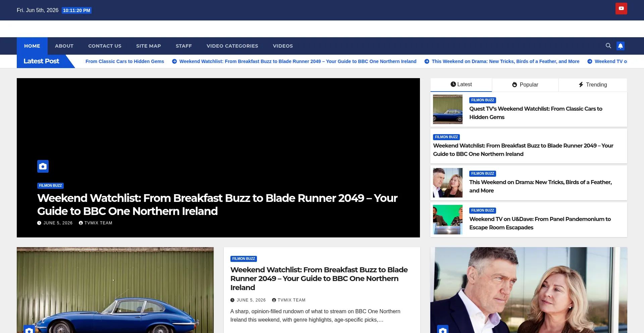Click Filmon Buzz tag above Quest TV article
Image resolution: width=644 pixels, height=333 pixels.
pyautogui.click(x=483, y=100)
